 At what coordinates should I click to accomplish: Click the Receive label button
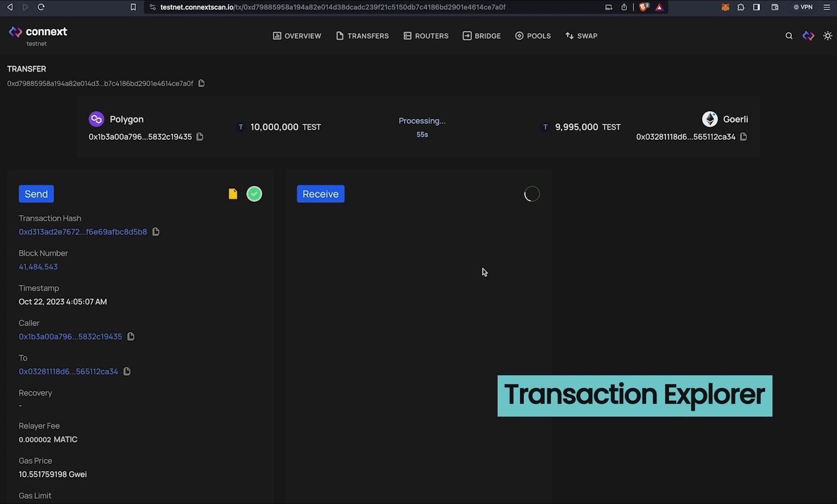tap(320, 194)
